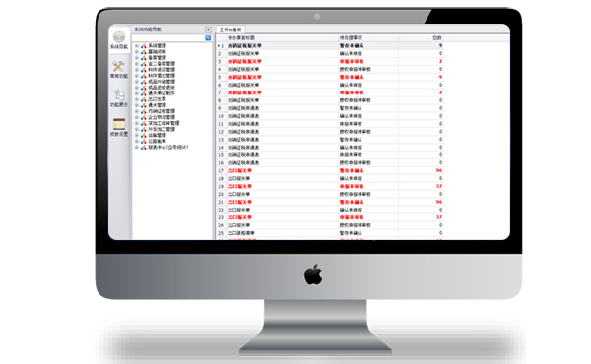The image size is (591, 364).
Task: Focus the navigation search input field
Action: click(168, 38)
